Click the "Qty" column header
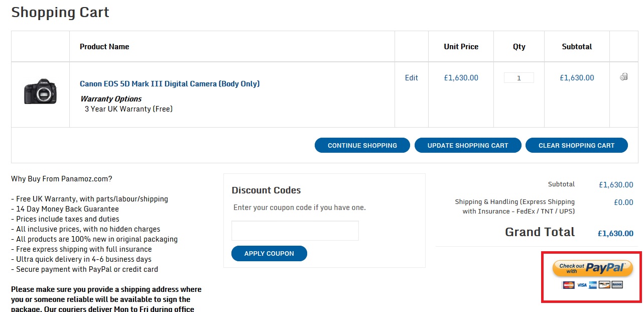The width and height of the screenshot is (644, 312). 519,47
